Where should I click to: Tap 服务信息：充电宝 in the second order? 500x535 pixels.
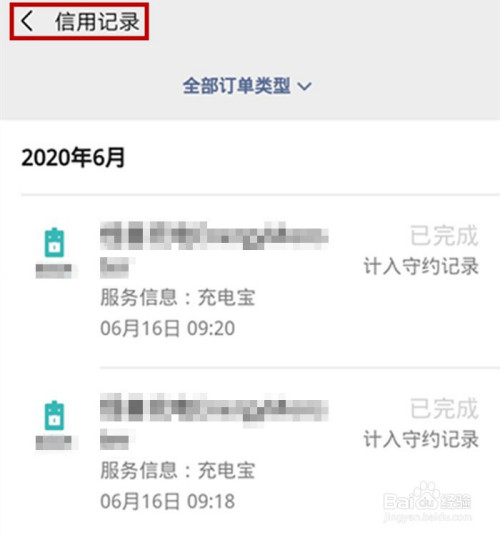pos(177,470)
